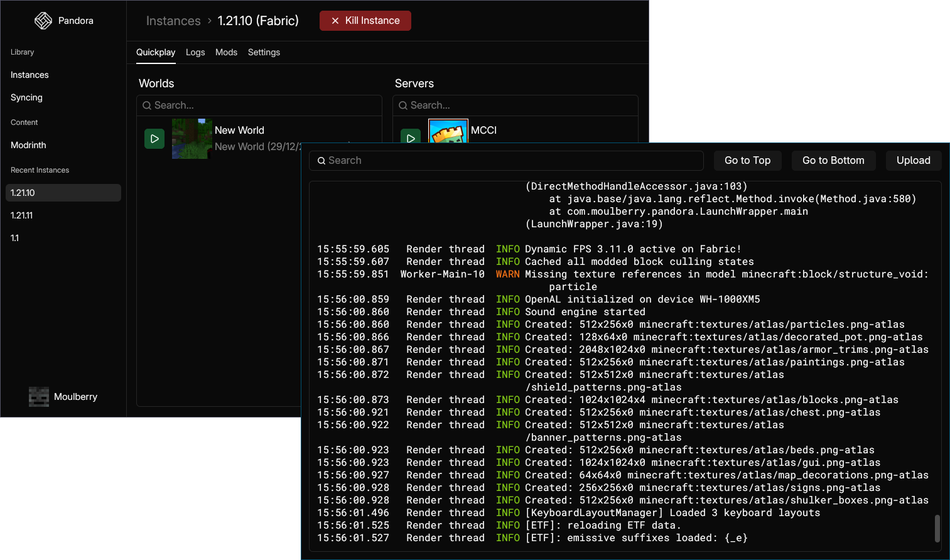950x560 pixels.
Task: Click the log search magnifier icon
Action: (321, 161)
